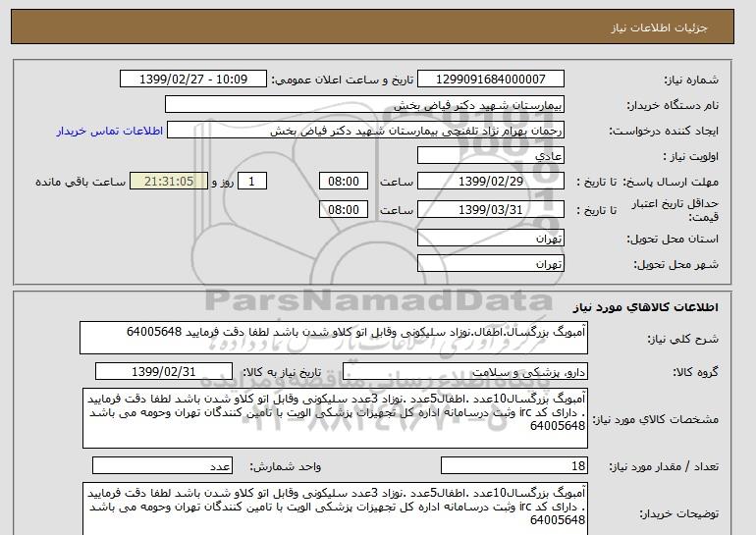Image resolution: width=756 pixels, height=535 pixels.
Task: Select the label اولویت نیاز
Action: 690,156
